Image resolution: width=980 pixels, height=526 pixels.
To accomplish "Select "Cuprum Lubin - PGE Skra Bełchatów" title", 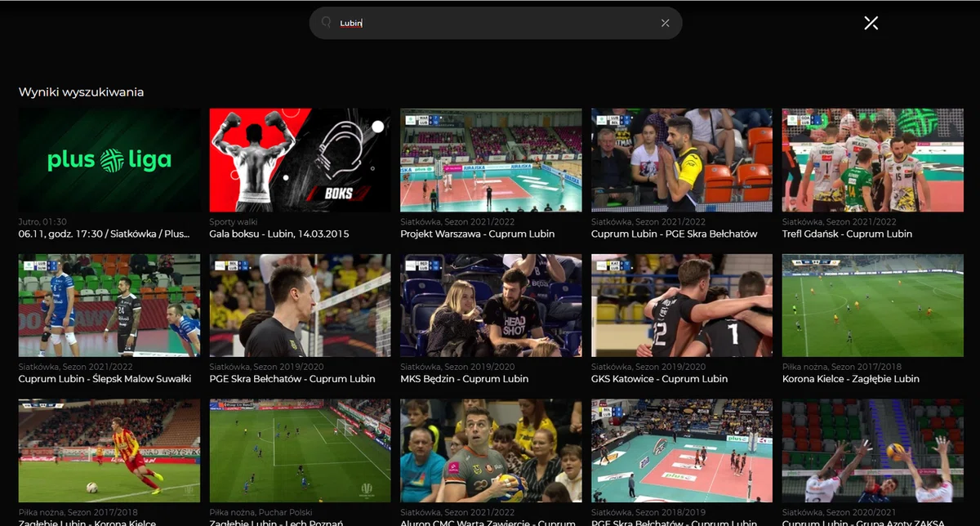I will [x=675, y=234].
